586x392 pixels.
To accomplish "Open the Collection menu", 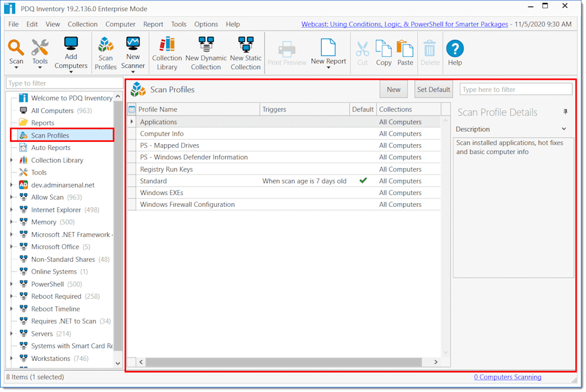I will tap(83, 24).
